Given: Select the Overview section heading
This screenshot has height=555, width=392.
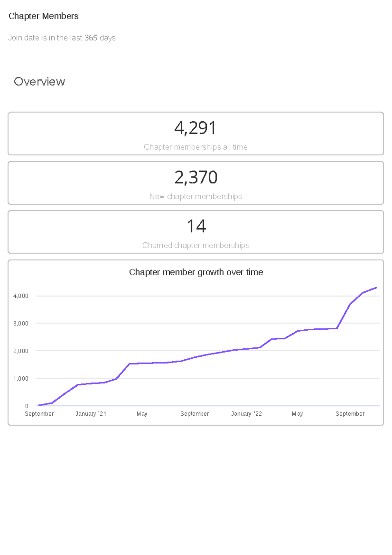Looking at the screenshot, I should click(x=39, y=81).
